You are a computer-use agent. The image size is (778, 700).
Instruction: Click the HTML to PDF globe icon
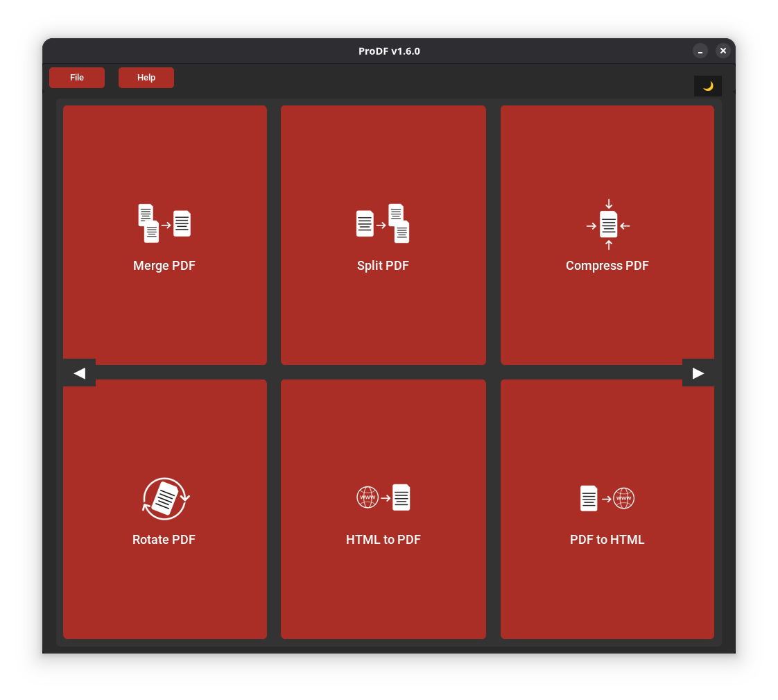[368, 497]
